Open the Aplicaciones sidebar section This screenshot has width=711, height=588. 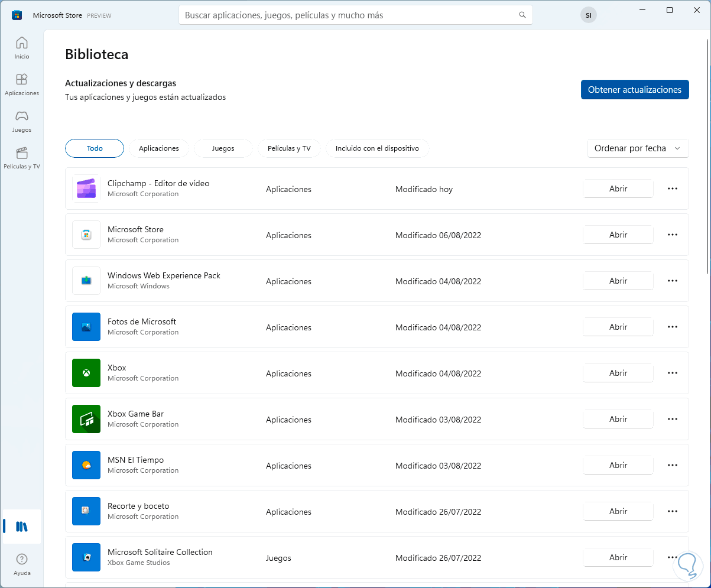tap(22, 85)
